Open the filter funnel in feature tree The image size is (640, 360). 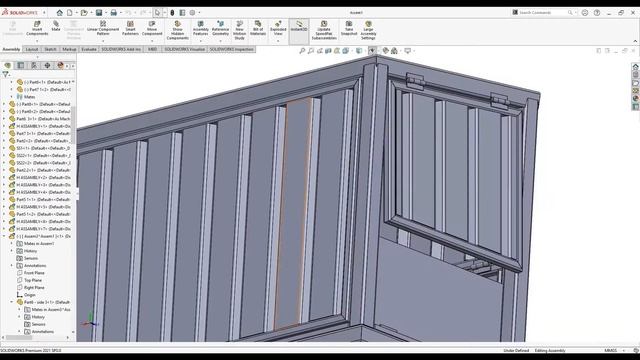pos(5,74)
